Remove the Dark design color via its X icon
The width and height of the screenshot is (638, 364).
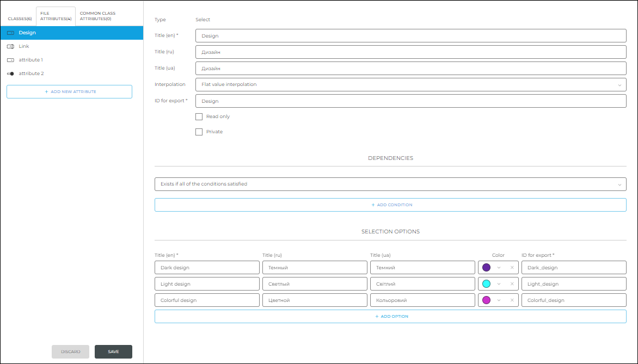tap(511, 267)
